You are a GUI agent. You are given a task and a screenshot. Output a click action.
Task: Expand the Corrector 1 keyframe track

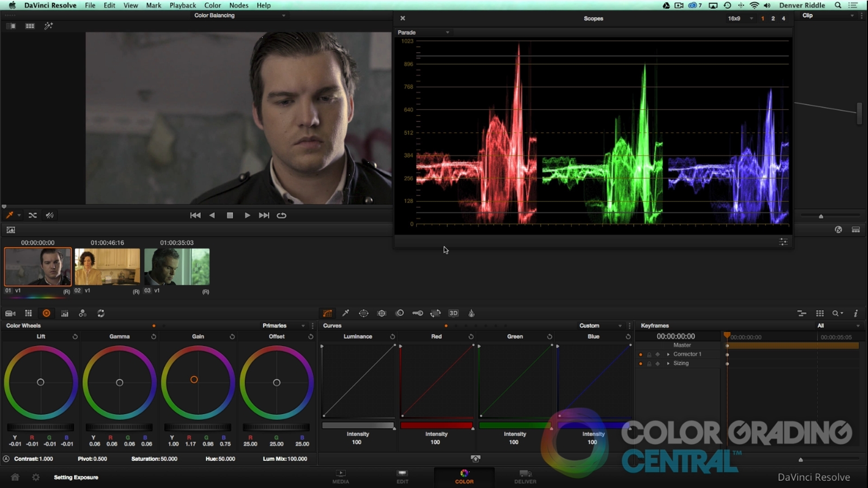668,354
